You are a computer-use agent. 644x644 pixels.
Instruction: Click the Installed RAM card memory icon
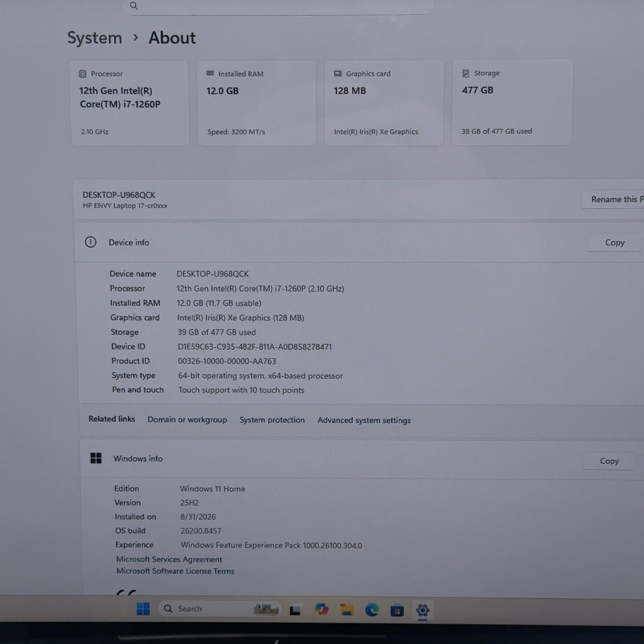pyautogui.click(x=210, y=73)
